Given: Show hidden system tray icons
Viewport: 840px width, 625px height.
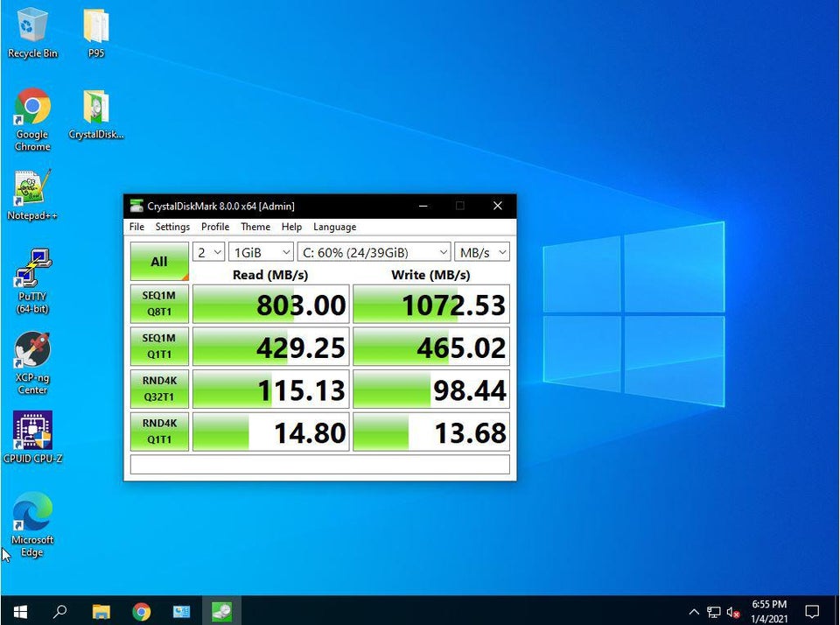Looking at the screenshot, I should (x=694, y=612).
